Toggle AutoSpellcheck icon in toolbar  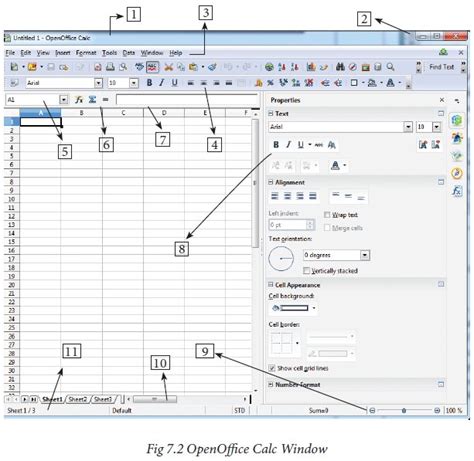pos(152,67)
